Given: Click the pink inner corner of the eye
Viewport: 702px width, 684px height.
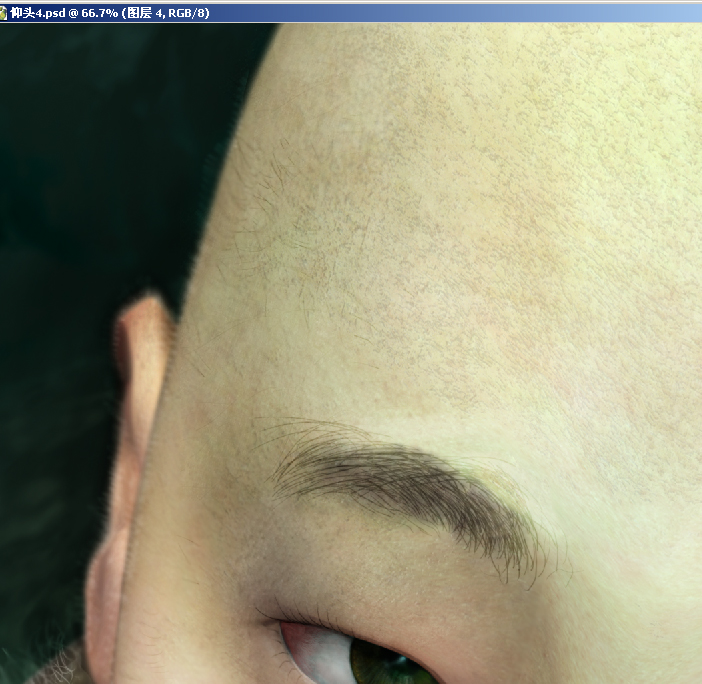Looking at the screenshot, I should [292, 636].
